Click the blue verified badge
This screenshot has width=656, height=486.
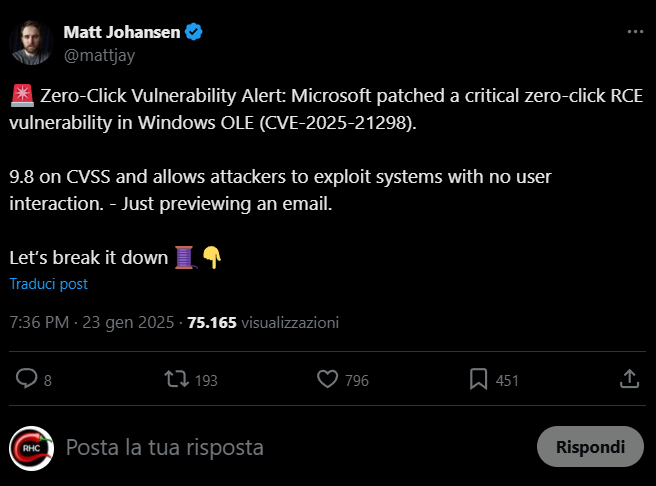tap(194, 32)
